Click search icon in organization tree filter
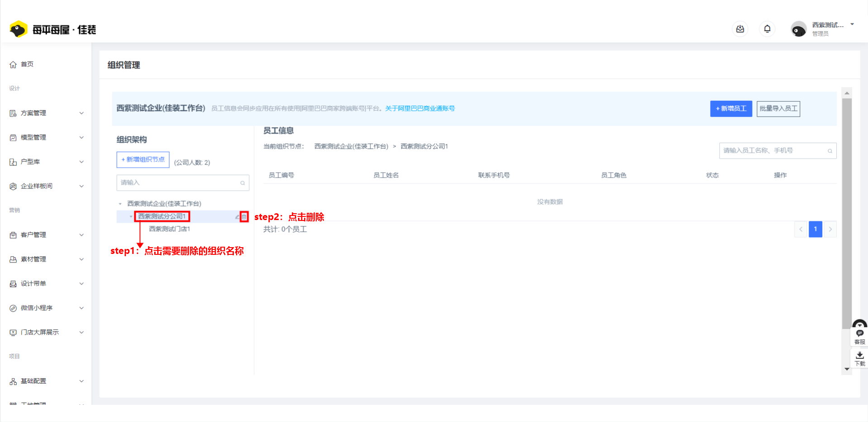Screen dimensions: 868x422 pos(242,183)
